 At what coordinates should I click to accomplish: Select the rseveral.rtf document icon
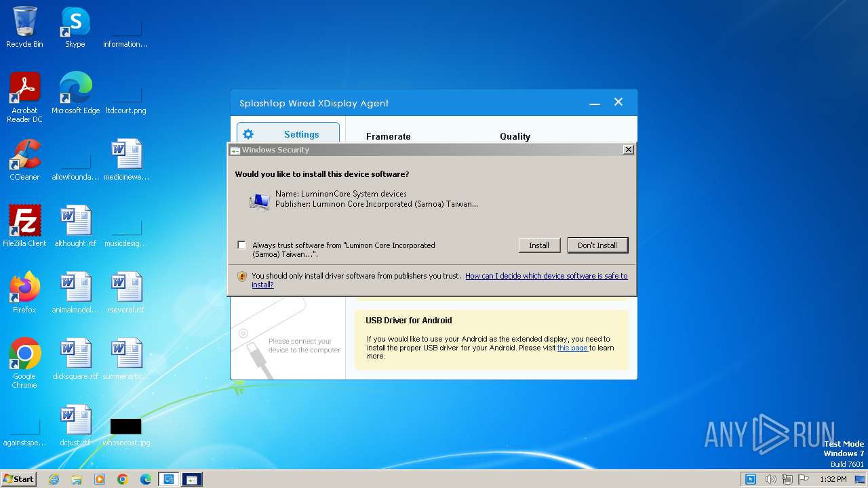126,293
